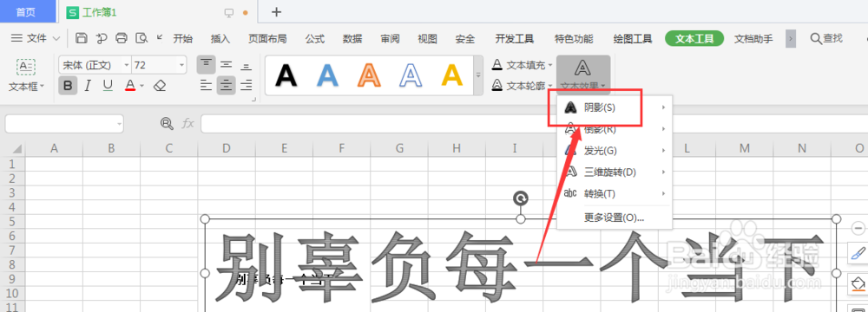The image size is (868, 312).
Task: Click the Text Box (文本框) icon
Action: pyautogui.click(x=26, y=67)
